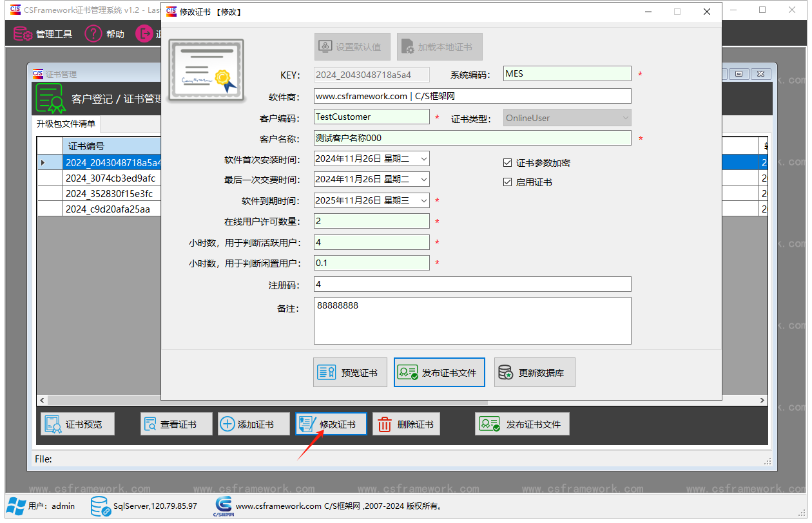Click the 预览证书 document icon
Screen dimensions: 812x523
[x=327, y=373]
